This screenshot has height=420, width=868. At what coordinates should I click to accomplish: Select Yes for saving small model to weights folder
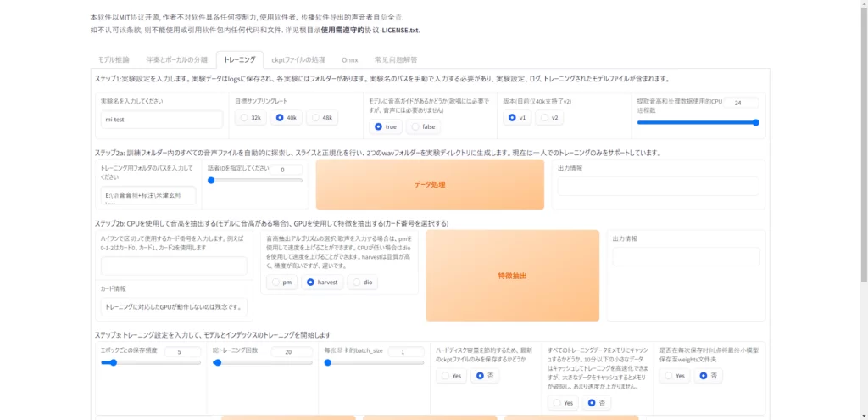(x=676, y=375)
